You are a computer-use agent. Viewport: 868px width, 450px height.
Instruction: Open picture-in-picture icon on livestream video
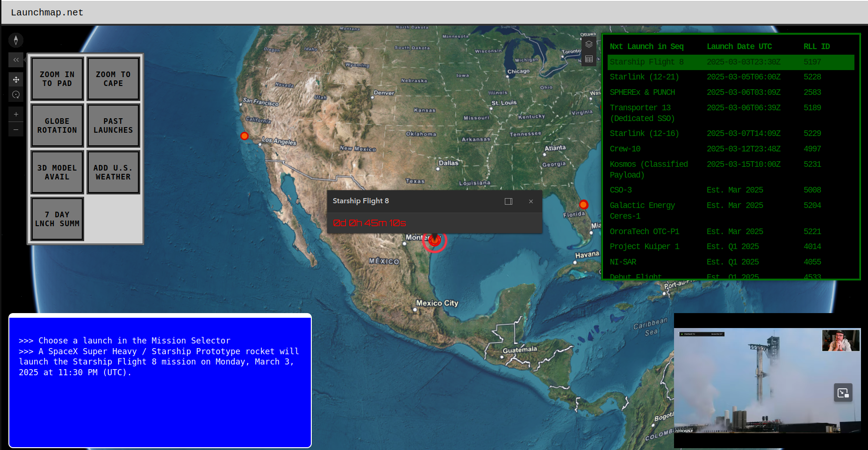point(843,393)
